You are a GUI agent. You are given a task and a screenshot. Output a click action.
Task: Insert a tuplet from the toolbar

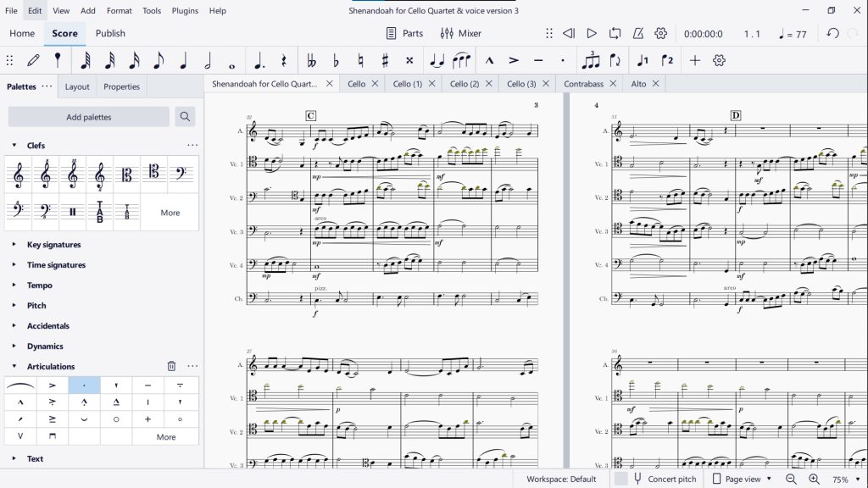[x=591, y=61]
